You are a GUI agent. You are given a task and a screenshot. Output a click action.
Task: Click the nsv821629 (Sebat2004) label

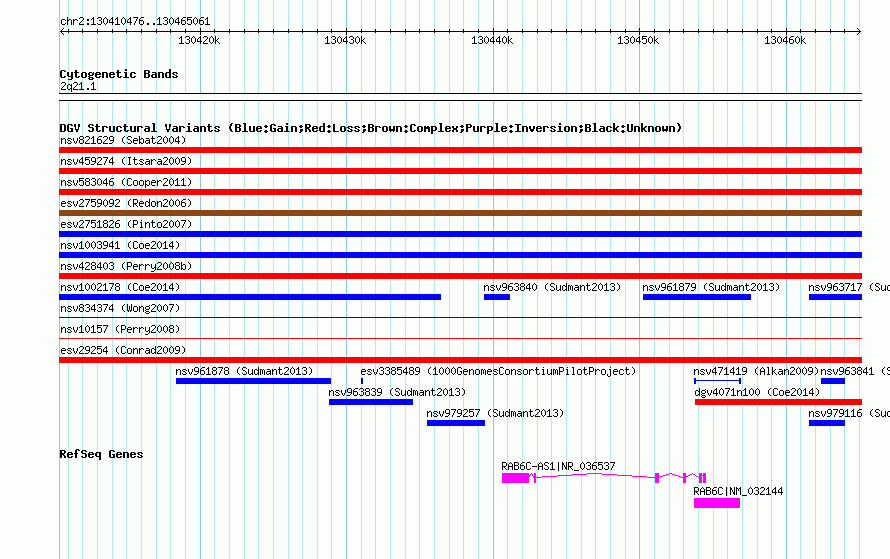(x=123, y=140)
